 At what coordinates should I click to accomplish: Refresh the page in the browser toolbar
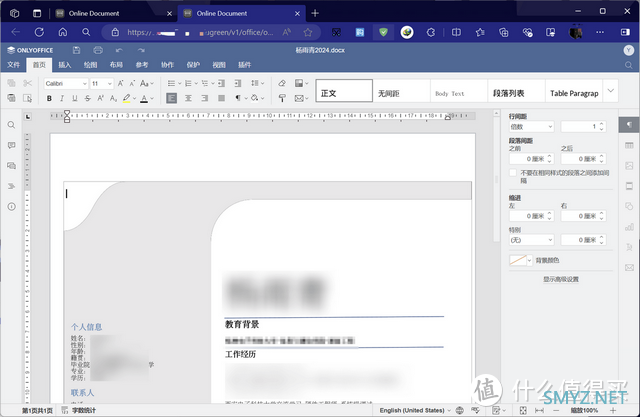[x=39, y=32]
